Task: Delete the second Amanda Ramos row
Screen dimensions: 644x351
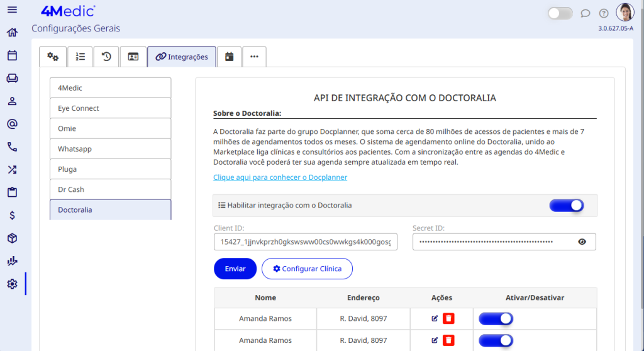Action: coord(448,340)
